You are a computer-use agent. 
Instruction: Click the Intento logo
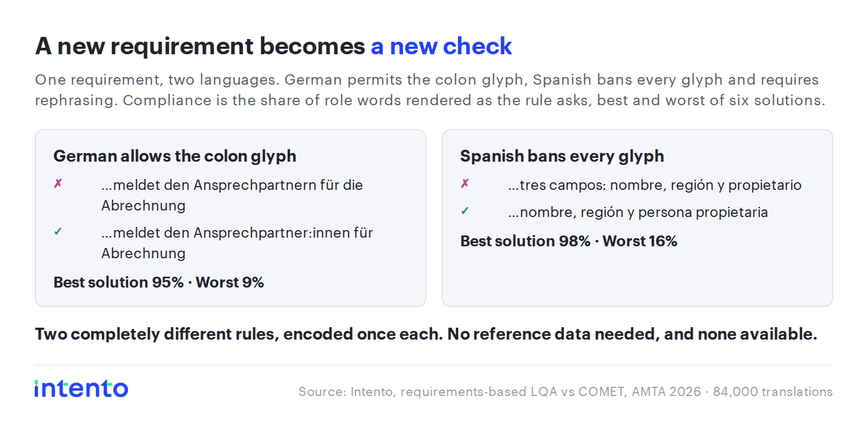[81, 388]
